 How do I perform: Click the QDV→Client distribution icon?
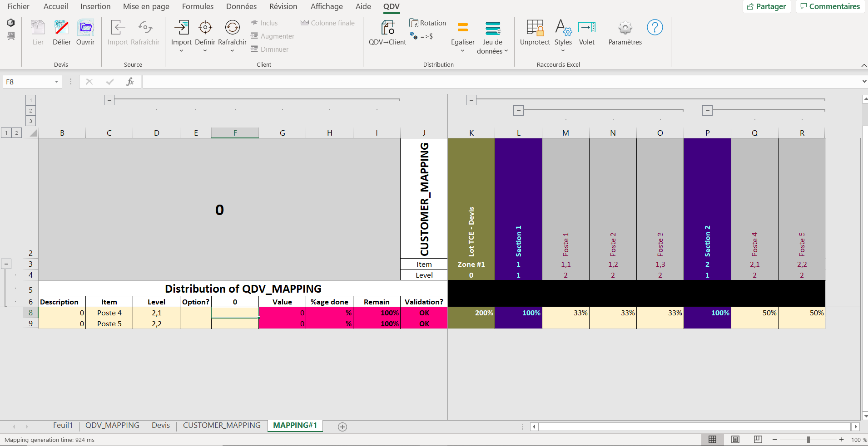[x=387, y=28]
